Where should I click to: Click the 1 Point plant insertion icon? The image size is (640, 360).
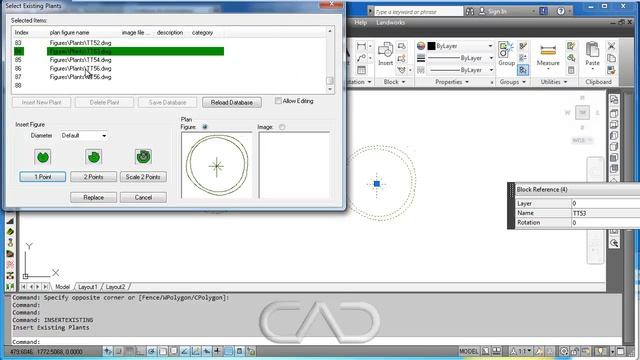point(42,157)
